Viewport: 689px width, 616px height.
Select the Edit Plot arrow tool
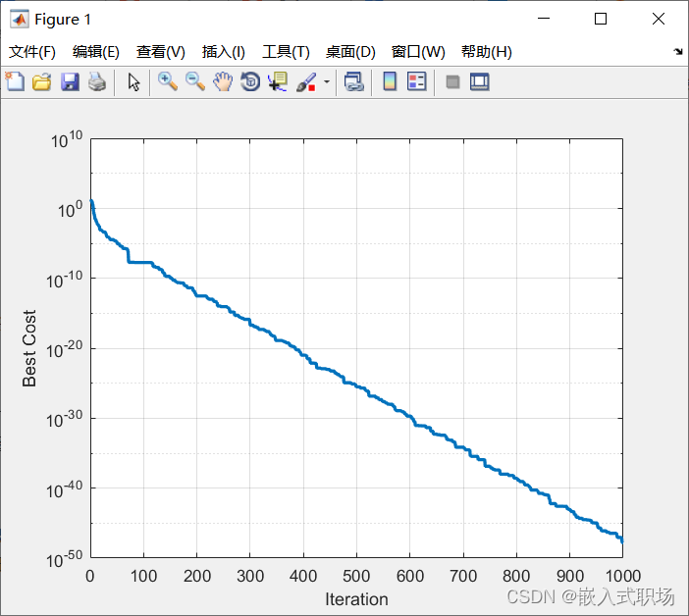point(133,82)
